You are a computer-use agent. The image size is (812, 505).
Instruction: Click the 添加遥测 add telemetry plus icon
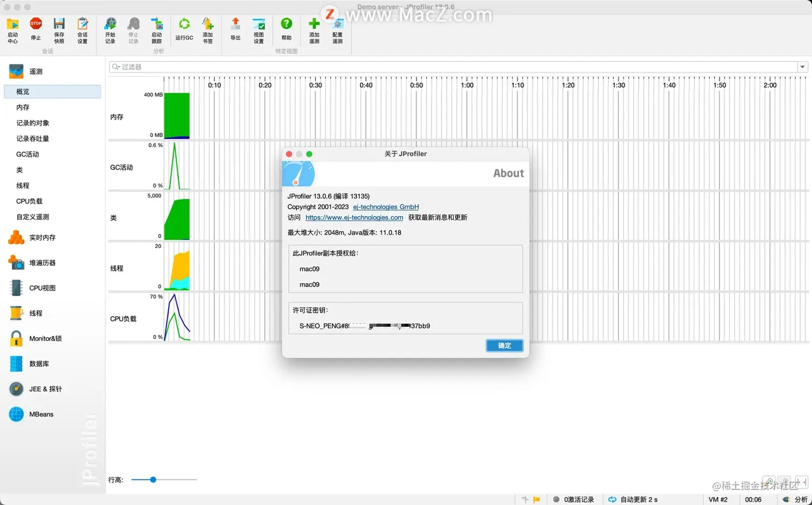tap(314, 24)
